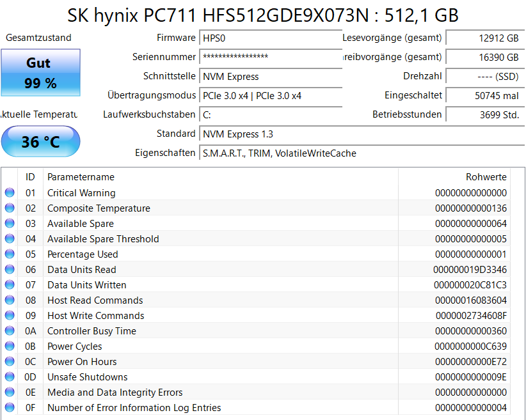Click the status orb for Data Units Read
526x420 pixels.
point(10,269)
